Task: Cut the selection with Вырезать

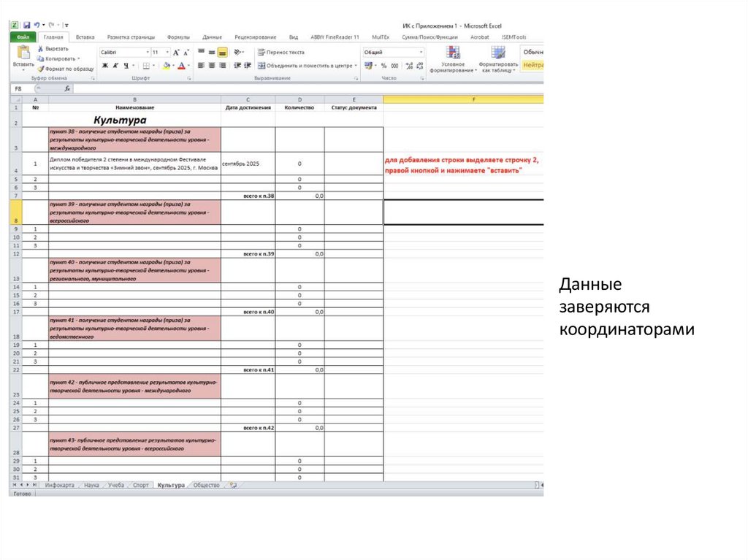Action: click(x=53, y=49)
